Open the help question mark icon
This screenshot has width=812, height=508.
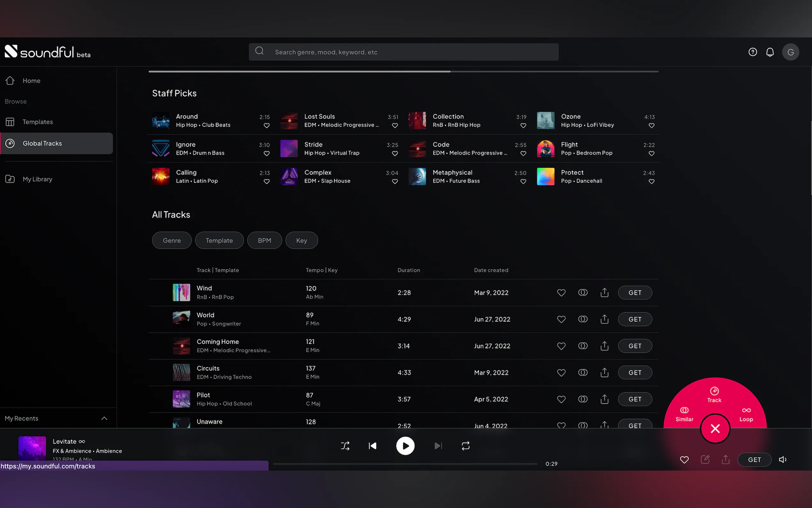752,52
